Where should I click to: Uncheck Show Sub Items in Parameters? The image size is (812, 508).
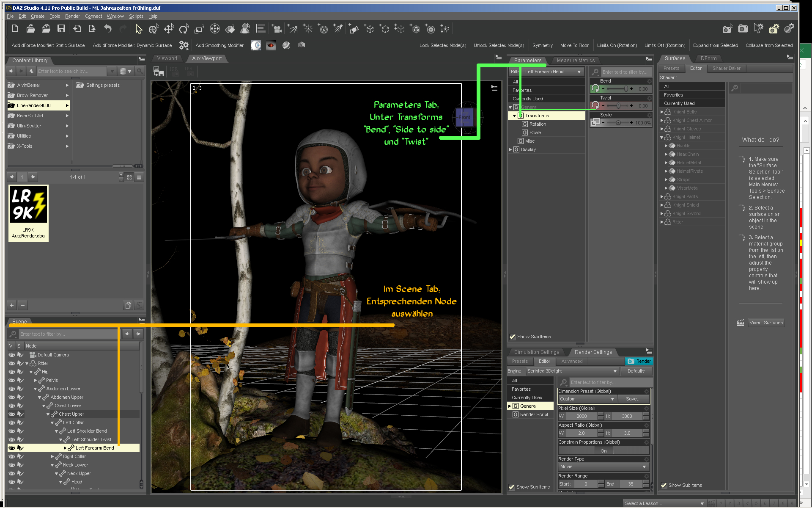click(513, 337)
